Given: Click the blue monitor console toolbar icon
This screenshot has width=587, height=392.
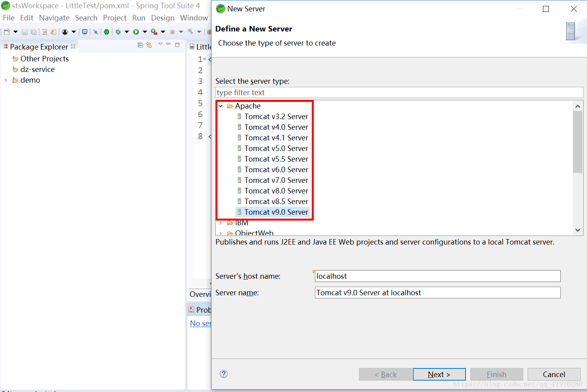Looking at the screenshot, I should point(85,32).
